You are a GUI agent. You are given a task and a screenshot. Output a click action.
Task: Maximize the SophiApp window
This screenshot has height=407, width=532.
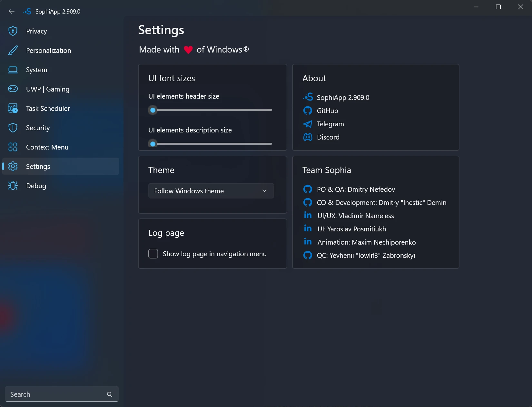(498, 7)
